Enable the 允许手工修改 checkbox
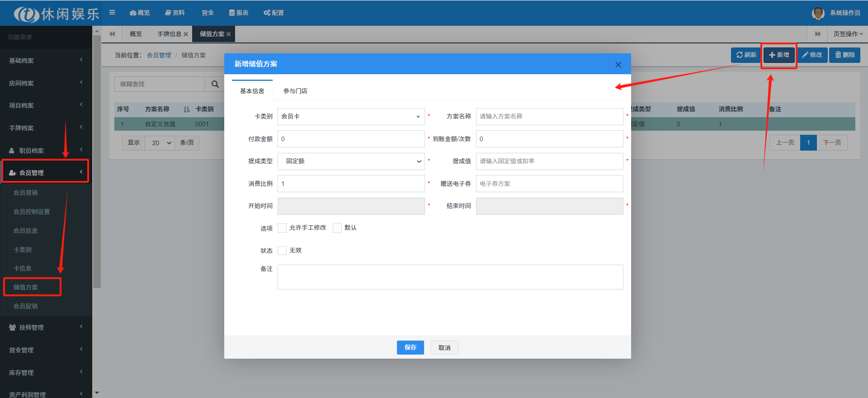Viewport: 868px width, 398px height. coord(282,228)
